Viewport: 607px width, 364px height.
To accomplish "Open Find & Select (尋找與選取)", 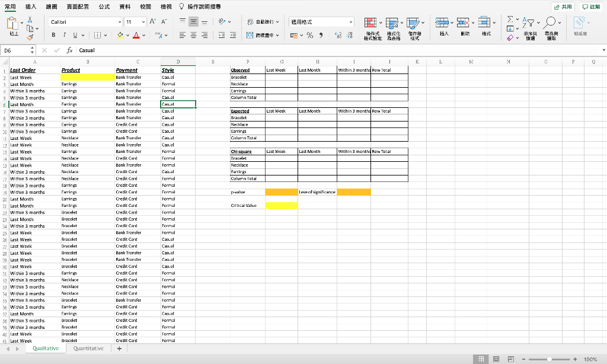I will (x=551, y=28).
